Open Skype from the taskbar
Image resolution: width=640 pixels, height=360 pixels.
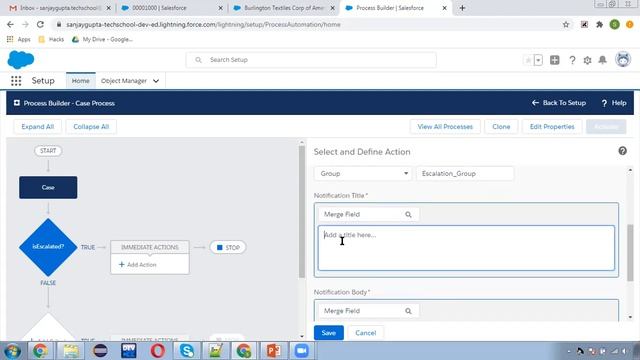(x=187, y=351)
